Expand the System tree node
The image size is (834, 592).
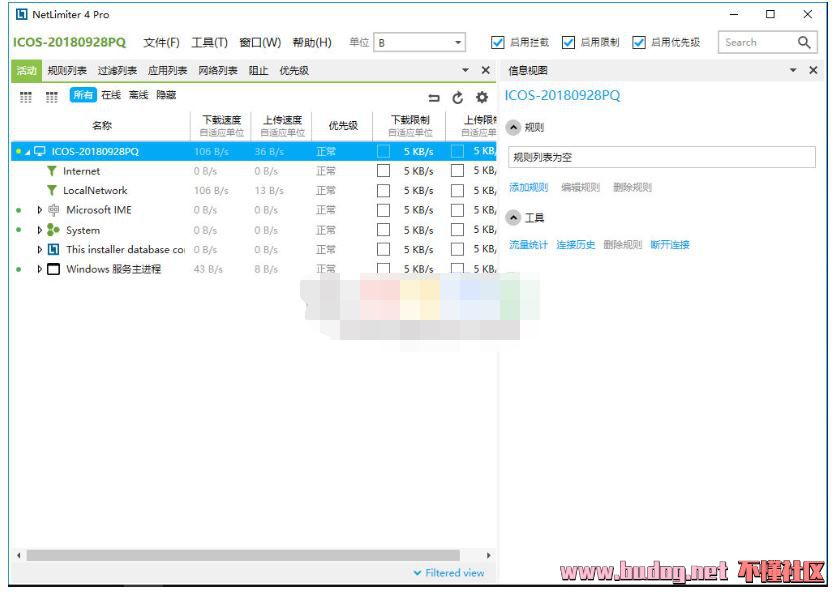(x=39, y=230)
